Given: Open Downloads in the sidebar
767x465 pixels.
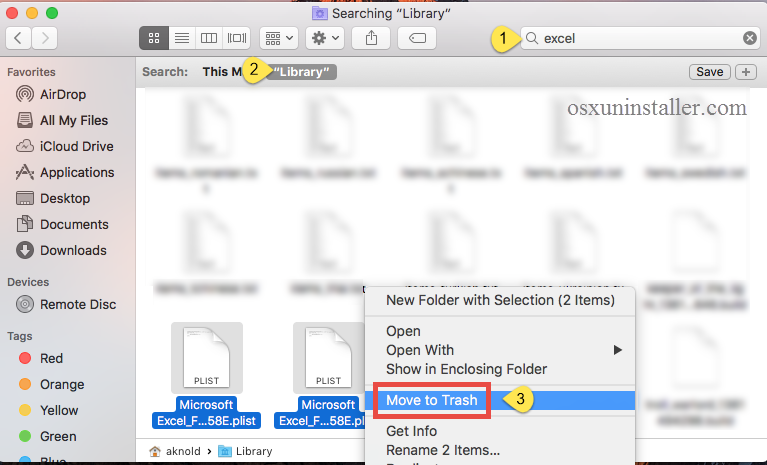Looking at the screenshot, I should 73,250.
